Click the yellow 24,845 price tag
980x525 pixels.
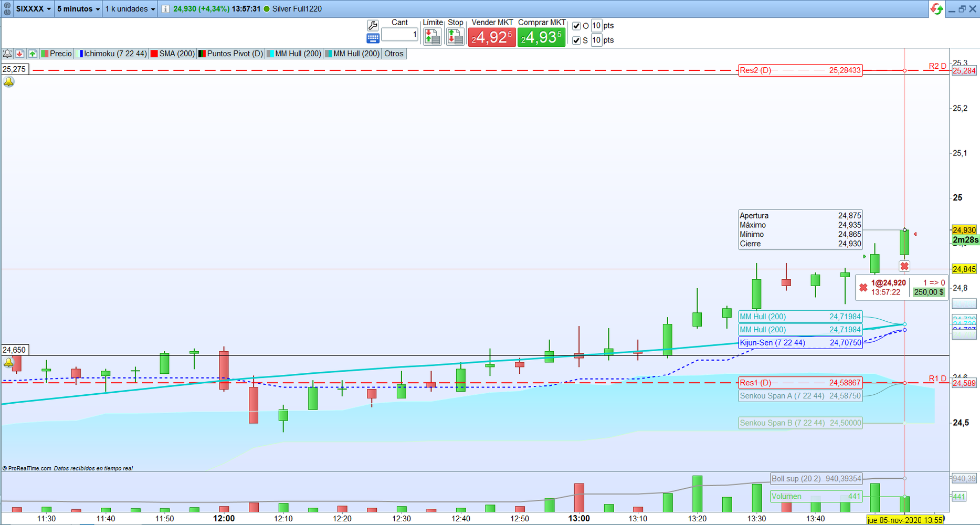point(964,269)
